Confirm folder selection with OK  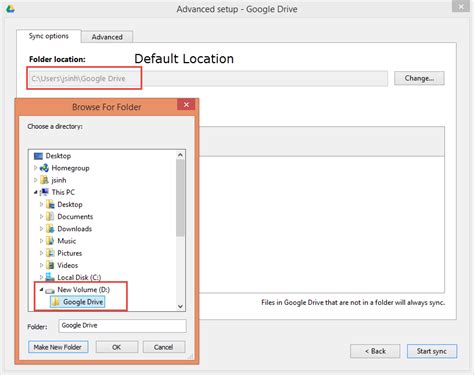coord(117,347)
